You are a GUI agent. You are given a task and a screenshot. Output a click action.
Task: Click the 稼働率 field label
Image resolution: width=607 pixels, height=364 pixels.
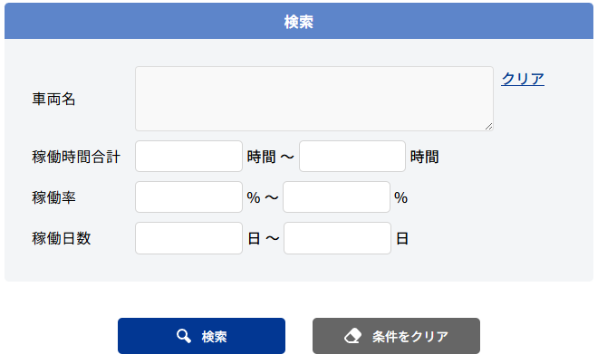pyautogui.click(x=53, y=197)
